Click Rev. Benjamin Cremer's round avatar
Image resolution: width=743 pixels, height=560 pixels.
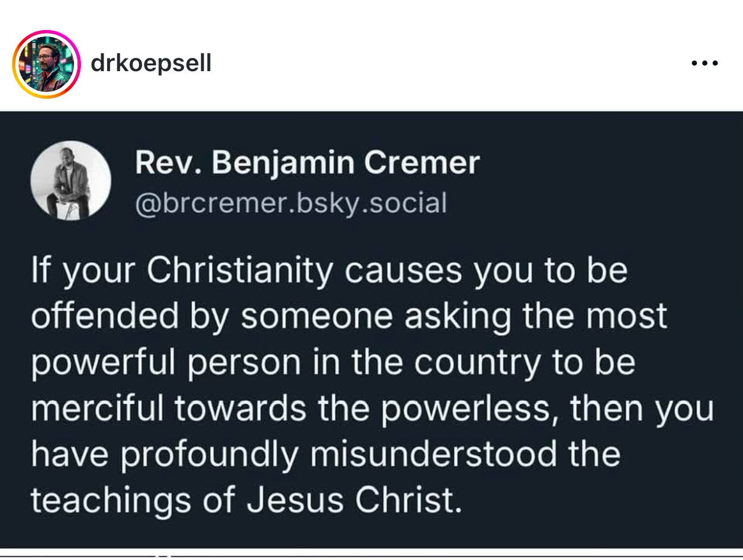[71, 181]
